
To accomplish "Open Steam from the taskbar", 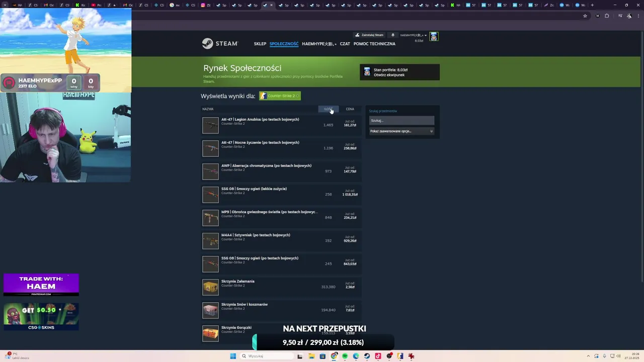I will tap(367, 356).
